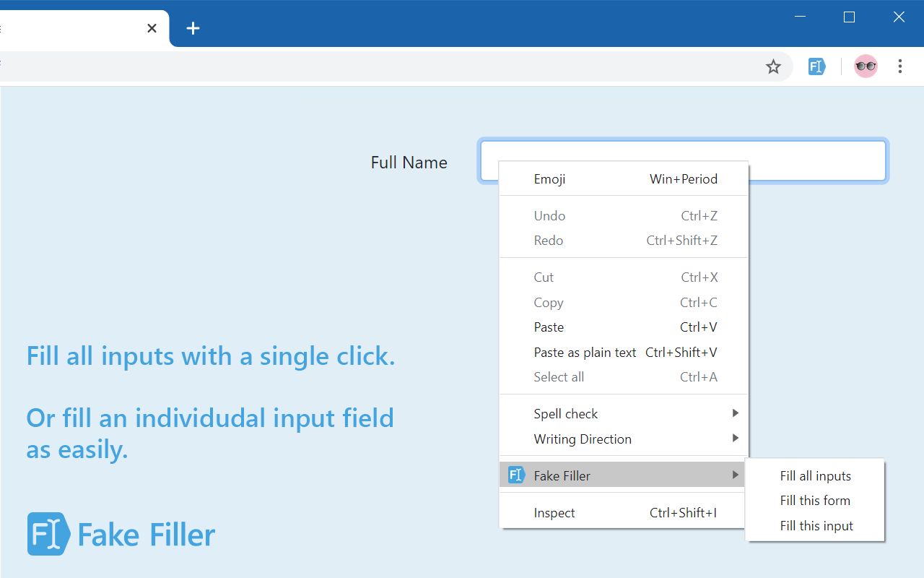This screenshot has height=578, width=924.
Task: Click the Fake Filler icon in the context menu
Action: pyautogui.click(x=515, y=475)
